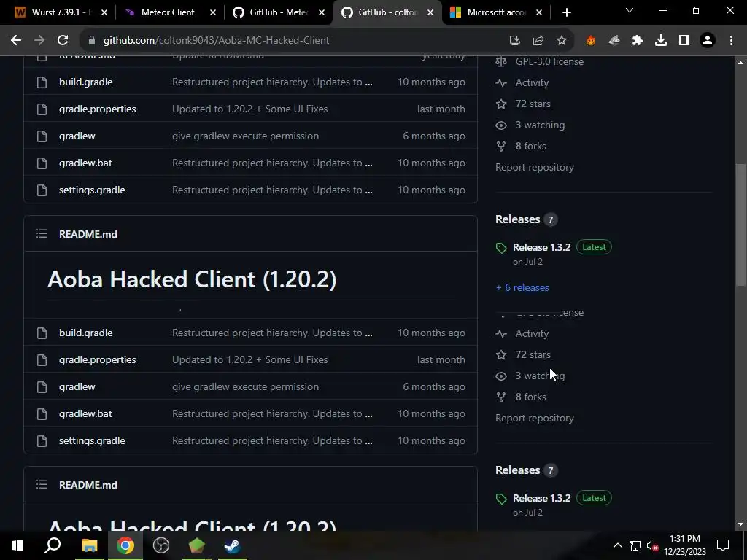Open the tab search dropdown chevron
This screenshot has height=560, width=747.
tap(630, 10)
